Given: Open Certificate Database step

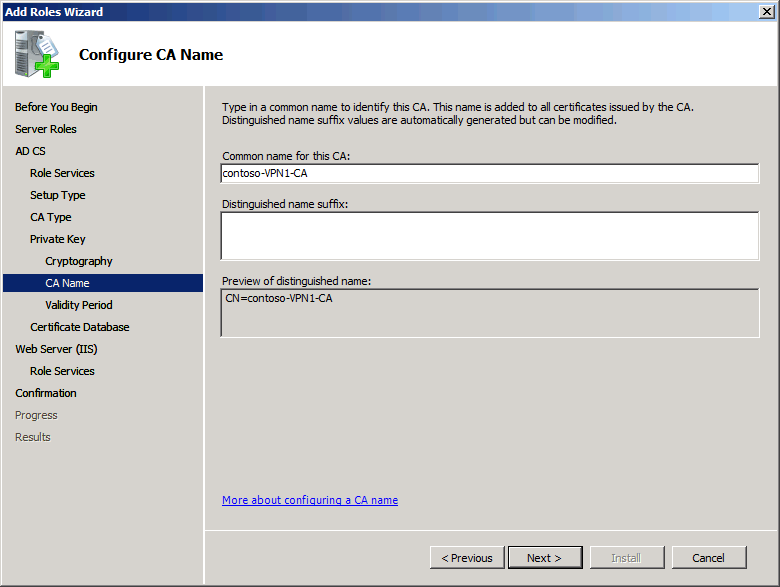Looking at the screenshot, I should tap(80, 327).
